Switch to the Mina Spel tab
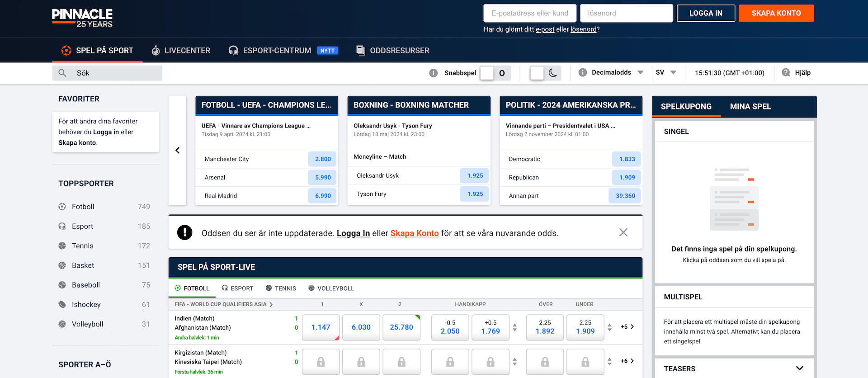The height and width of the screenshot is (378, 868). pos(750,107)
